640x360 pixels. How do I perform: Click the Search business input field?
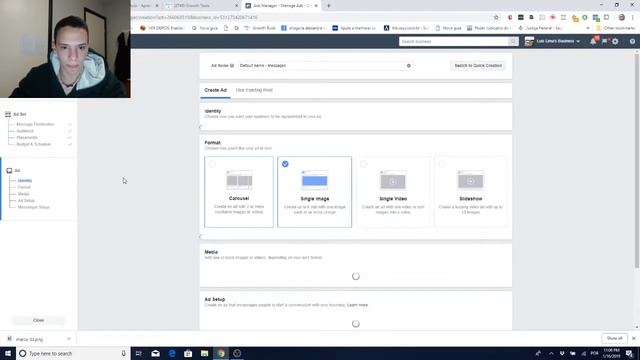(x=453, y=42)
